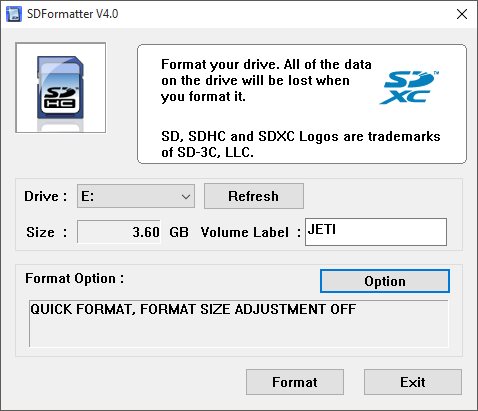Start formatting with the Format button
This screenshot has width=478, height=411.
pos(295,382)
